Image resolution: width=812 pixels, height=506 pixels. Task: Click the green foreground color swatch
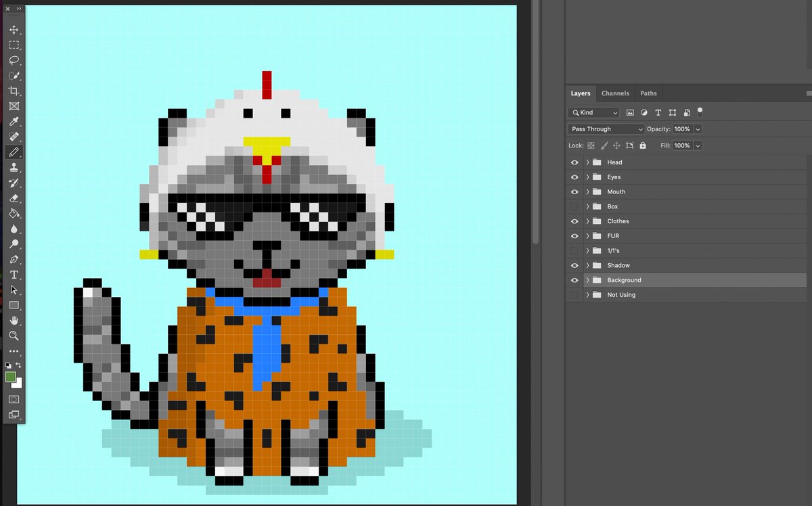click(x=10, y=377)
